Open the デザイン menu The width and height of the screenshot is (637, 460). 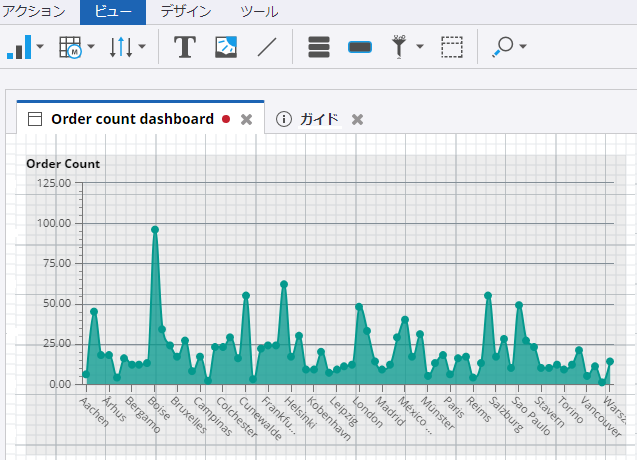click(x=185, y=12)
